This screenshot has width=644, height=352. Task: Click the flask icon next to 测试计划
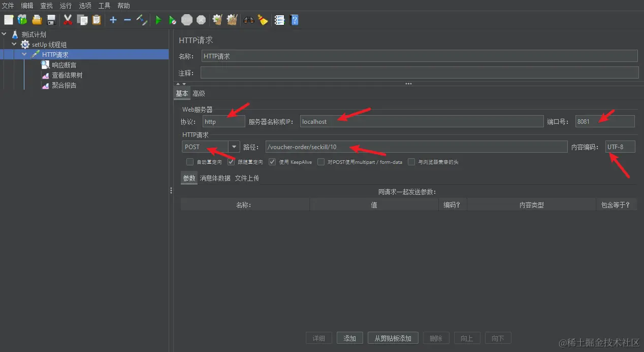(15, 34)
